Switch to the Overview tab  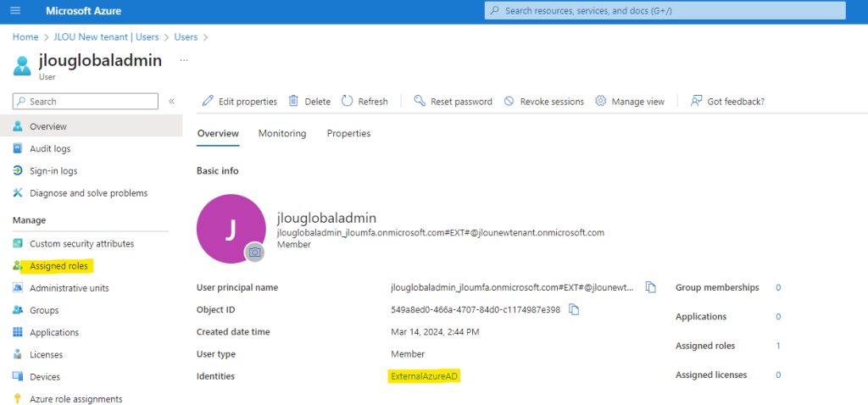click(x=218, y=133)
